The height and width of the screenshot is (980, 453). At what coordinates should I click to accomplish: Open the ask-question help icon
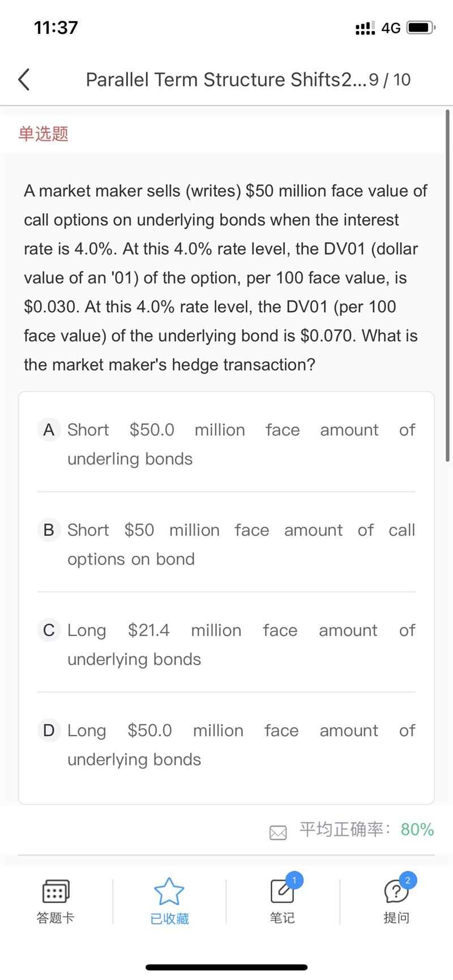(396, 891)
